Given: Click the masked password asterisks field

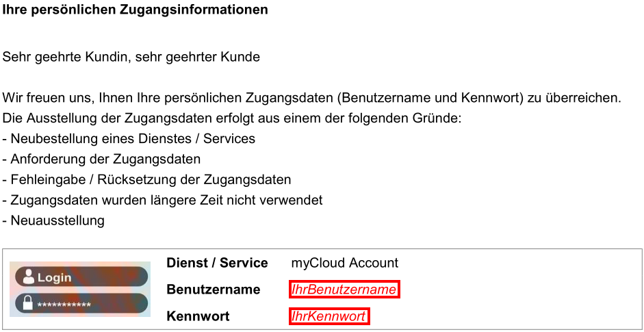Looking at the screenshot, I should click(x=64, y=304).
